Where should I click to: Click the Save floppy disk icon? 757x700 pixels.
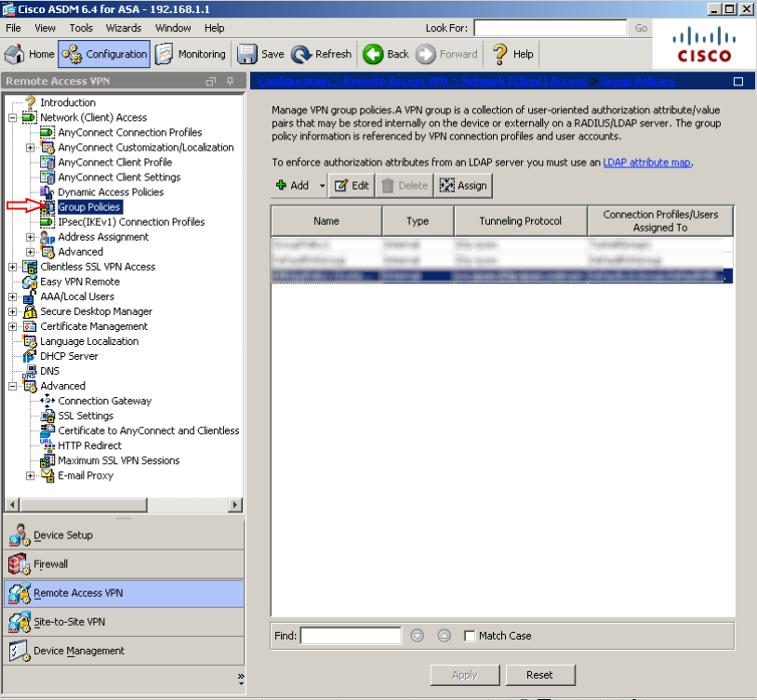point(247,54)
